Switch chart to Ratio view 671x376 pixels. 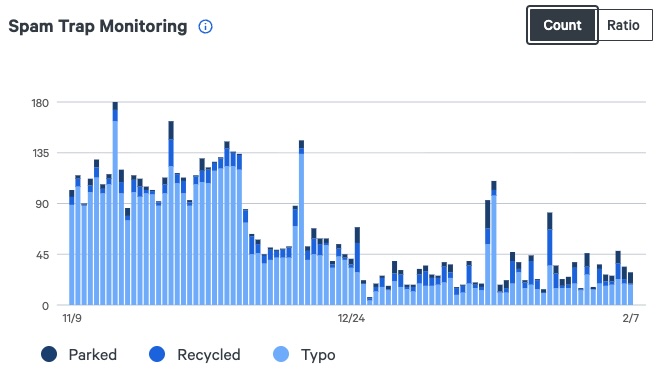(624, 25)
